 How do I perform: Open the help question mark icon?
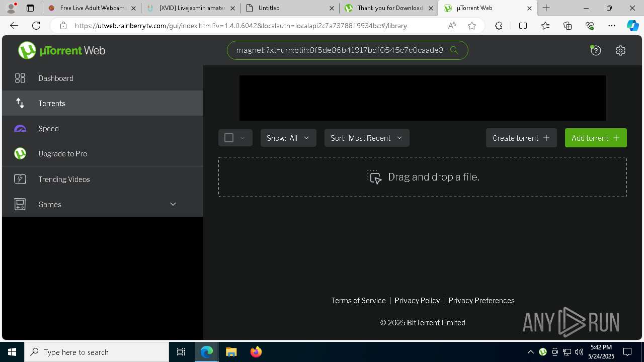(x=596, y=50)
